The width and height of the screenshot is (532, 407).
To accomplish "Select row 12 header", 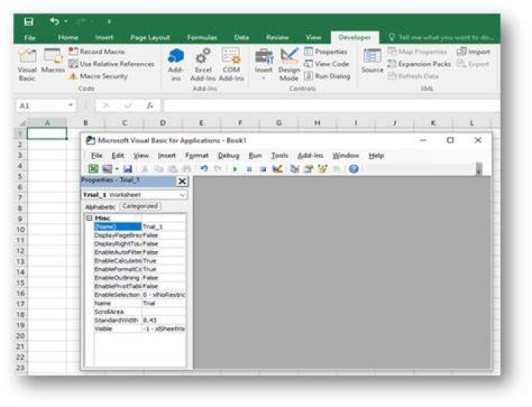I will pos(21,251).
